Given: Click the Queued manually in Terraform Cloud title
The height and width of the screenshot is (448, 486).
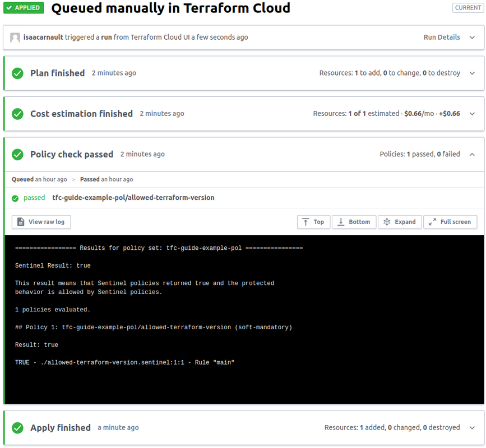Looking at the screenshot, I should pos(171,8).
